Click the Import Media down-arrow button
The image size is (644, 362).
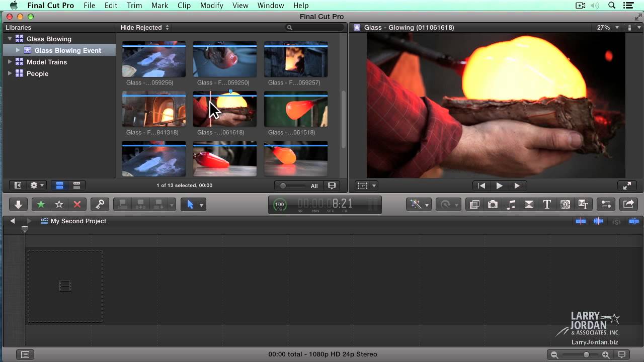tap(18, 205)
